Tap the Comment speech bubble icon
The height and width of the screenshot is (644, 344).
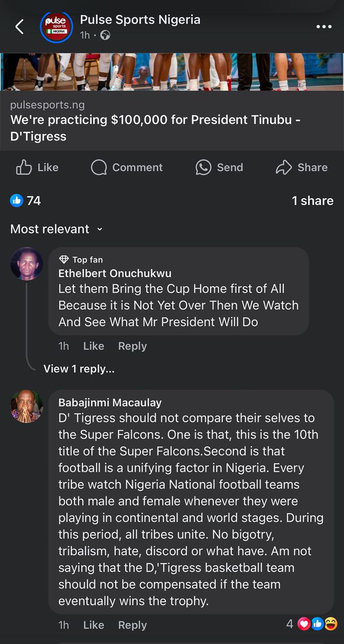coord(99,168)
